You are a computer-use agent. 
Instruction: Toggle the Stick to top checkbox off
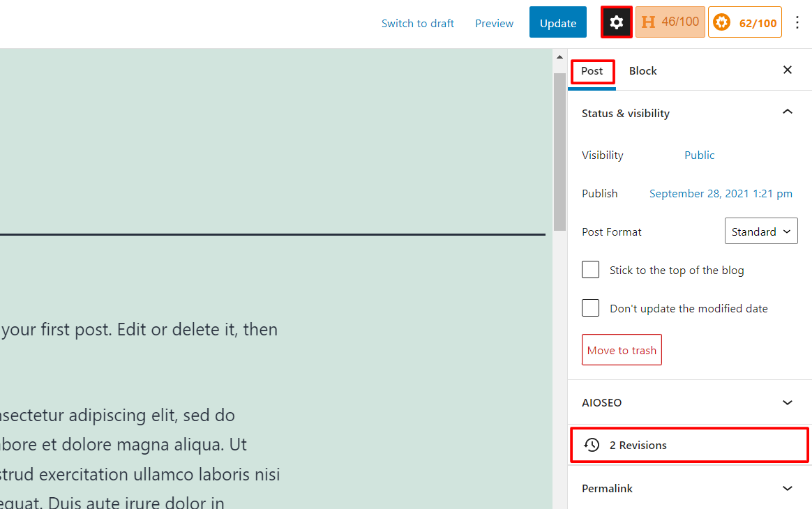click(590, 269)
